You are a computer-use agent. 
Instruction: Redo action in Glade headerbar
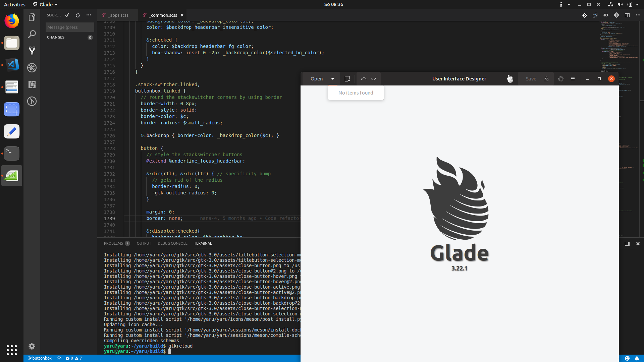tap(373, 79)
